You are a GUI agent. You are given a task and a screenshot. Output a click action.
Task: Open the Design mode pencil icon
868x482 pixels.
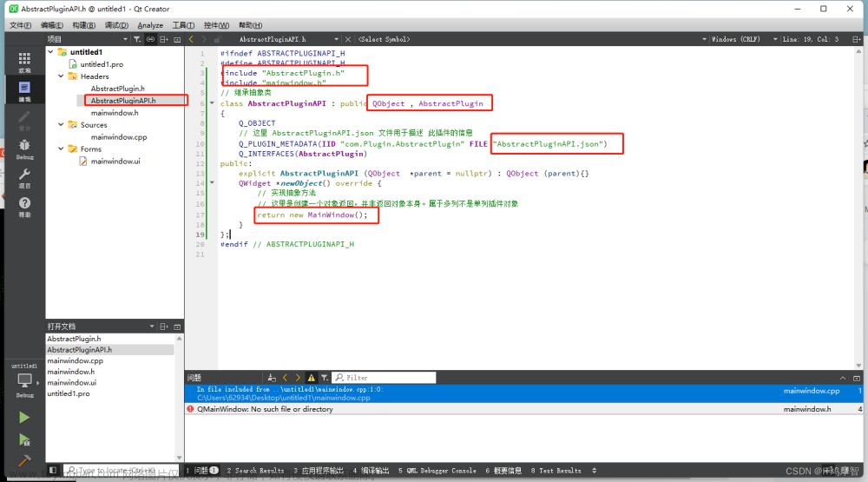click(x=24, y=119)
